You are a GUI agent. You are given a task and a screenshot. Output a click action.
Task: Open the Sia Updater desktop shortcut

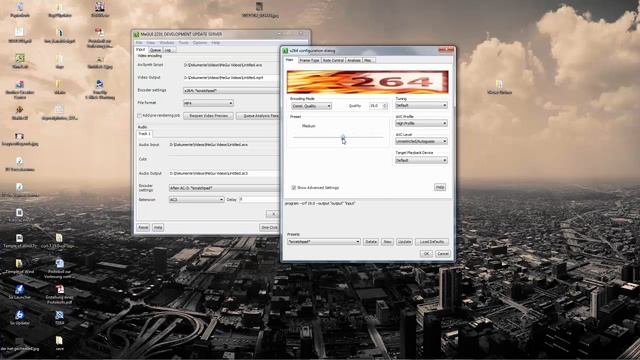click(19, 318)
